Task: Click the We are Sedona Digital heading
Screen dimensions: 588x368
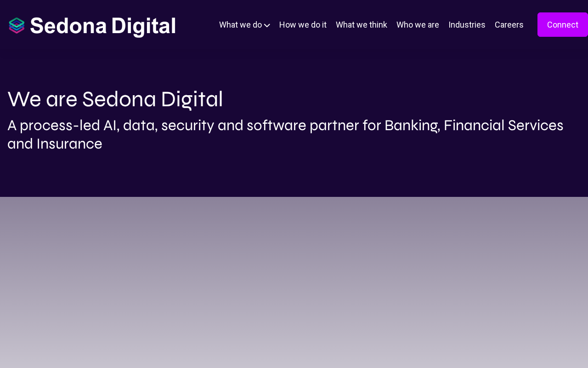Action: click(x=115, y=99)
